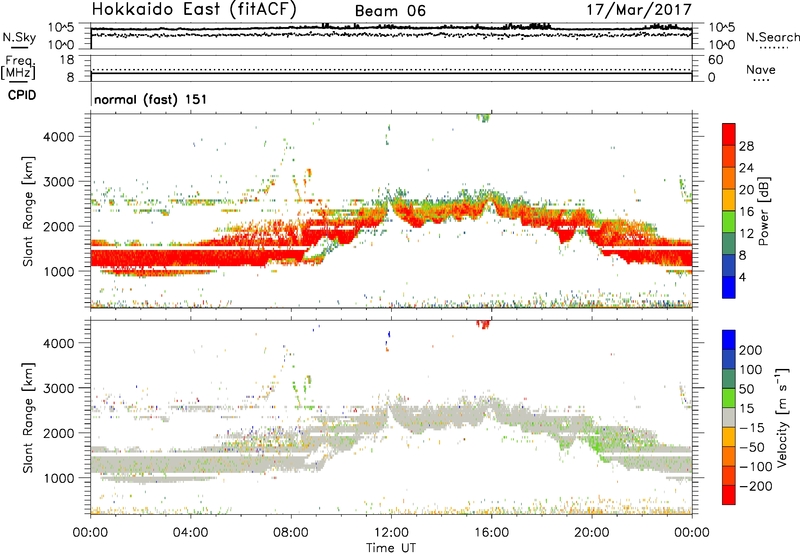
Task: Click the 'Nave' legend label
Action: pyautogui.click(x=761, y=69)
